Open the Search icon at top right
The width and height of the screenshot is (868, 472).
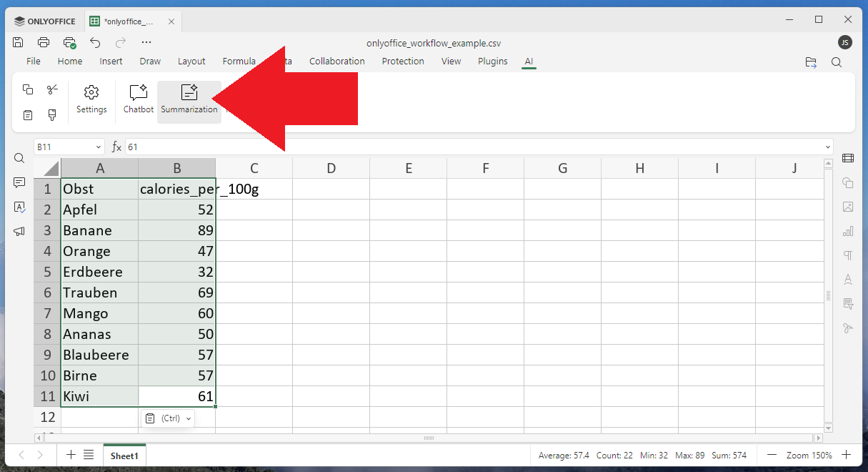(x=837, y=62)
